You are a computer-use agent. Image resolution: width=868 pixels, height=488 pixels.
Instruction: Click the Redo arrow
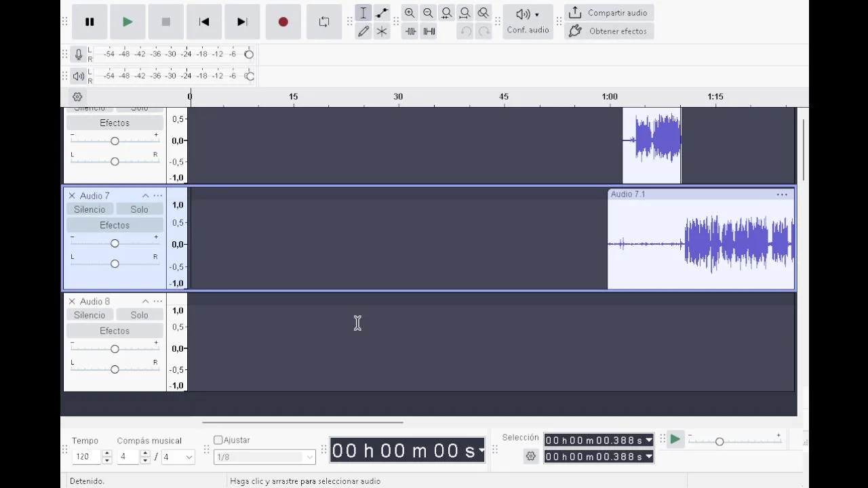point(484,31)
